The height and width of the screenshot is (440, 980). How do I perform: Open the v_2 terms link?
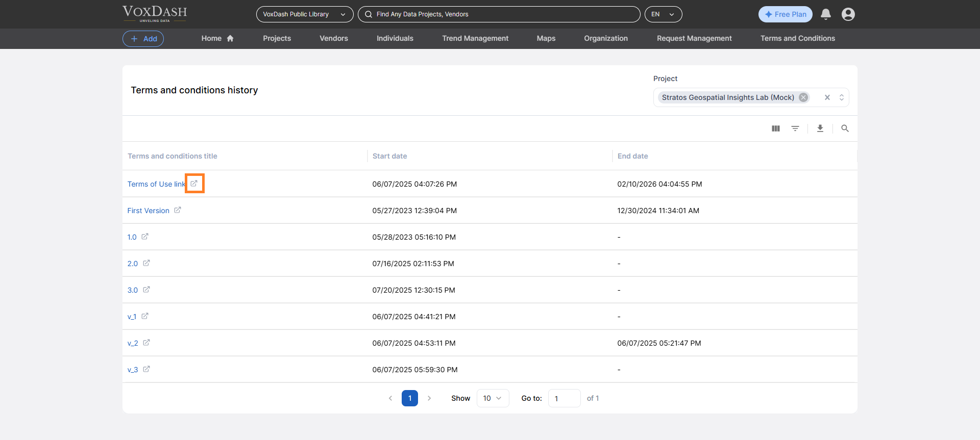[x=133, y=343]
